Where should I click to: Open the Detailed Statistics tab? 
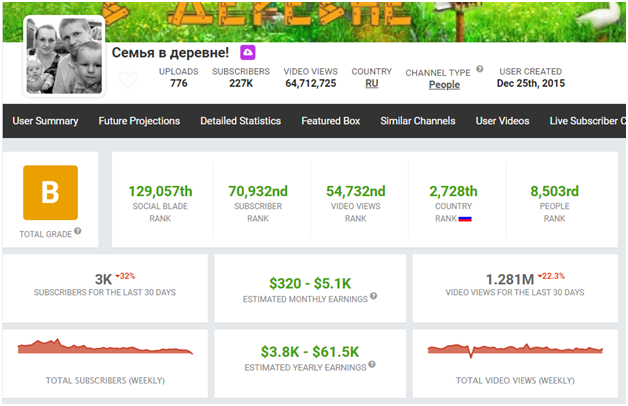tap(240, 121)
